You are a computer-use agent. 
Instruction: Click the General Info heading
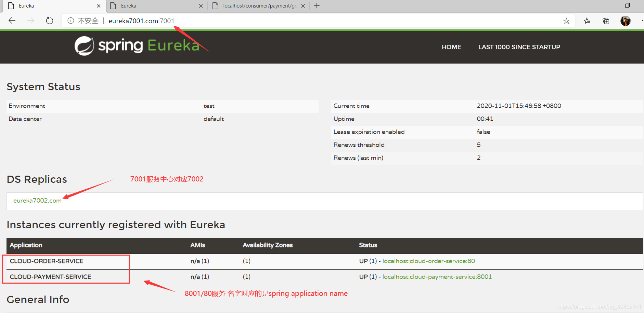(38, 300)
